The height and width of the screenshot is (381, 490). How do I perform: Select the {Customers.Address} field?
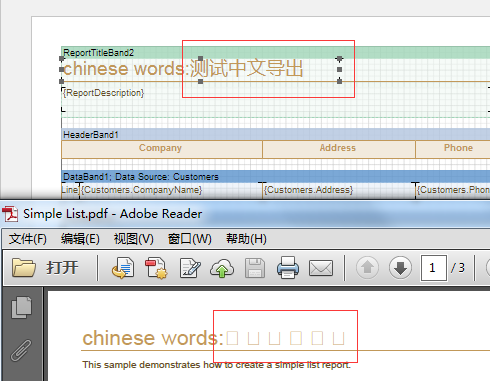(339, 190)
